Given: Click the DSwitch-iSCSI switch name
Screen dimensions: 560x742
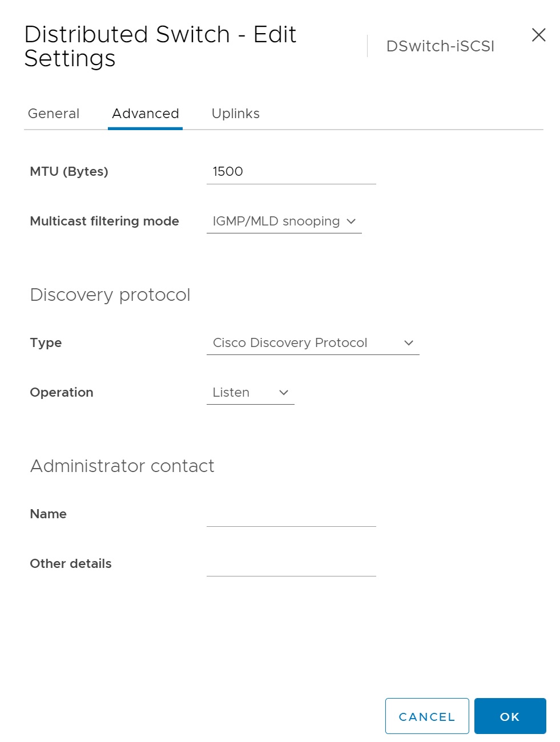Looking at the screenshot, I should point(440,46).
